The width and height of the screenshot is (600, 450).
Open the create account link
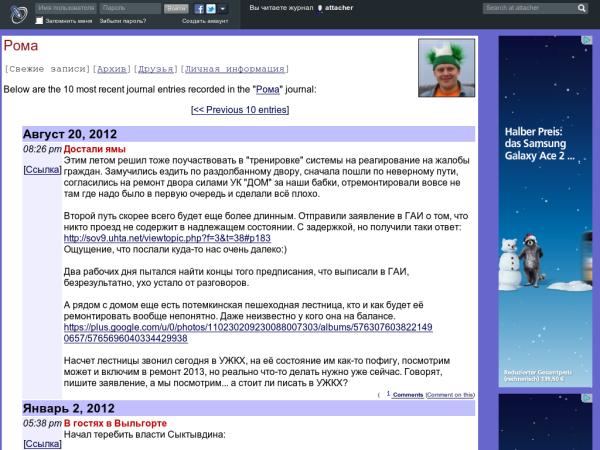click(x=205, y=21)
